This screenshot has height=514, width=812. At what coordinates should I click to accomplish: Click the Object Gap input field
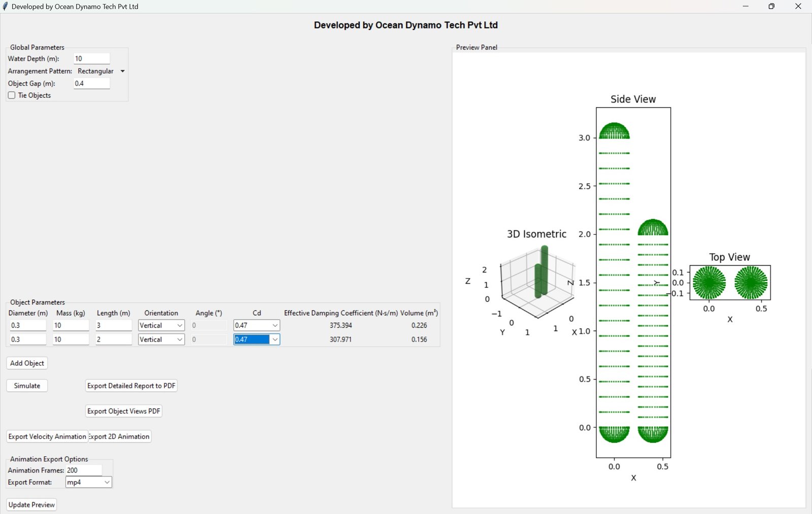(x=91, y=84)
